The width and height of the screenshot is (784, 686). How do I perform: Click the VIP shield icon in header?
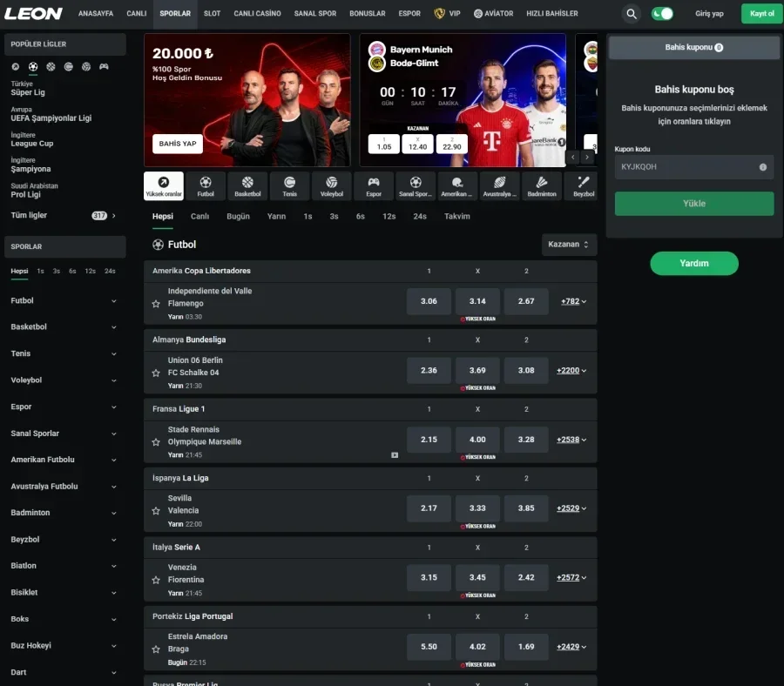[x=440, y=13]
